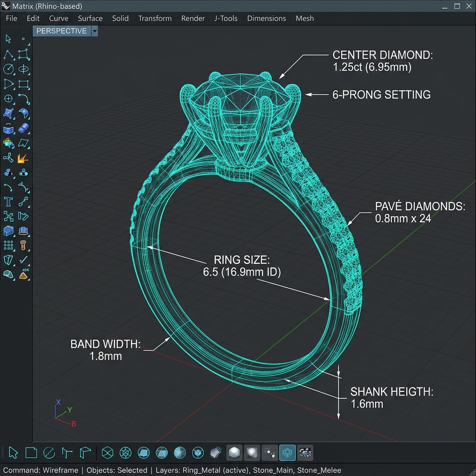Select the three-blade polar array tool

[8, 158]
